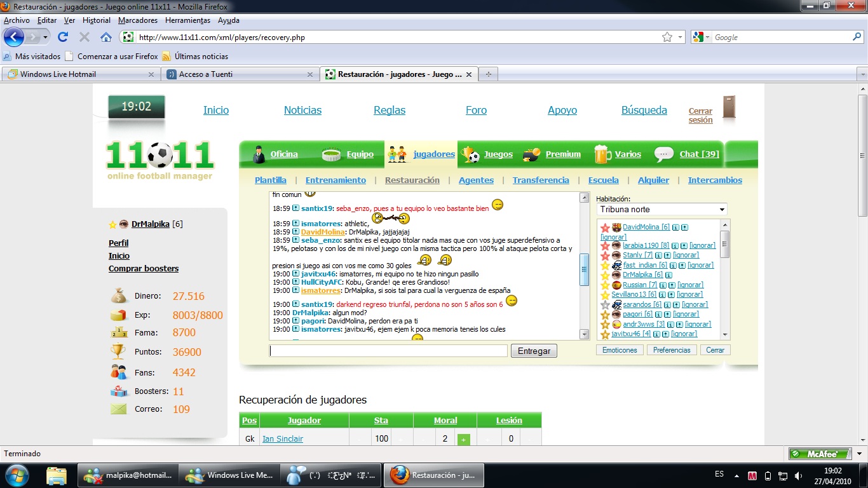Click the Boosters gift box icon
Viewport: 868px width, 488px height.
pos(118,391)
